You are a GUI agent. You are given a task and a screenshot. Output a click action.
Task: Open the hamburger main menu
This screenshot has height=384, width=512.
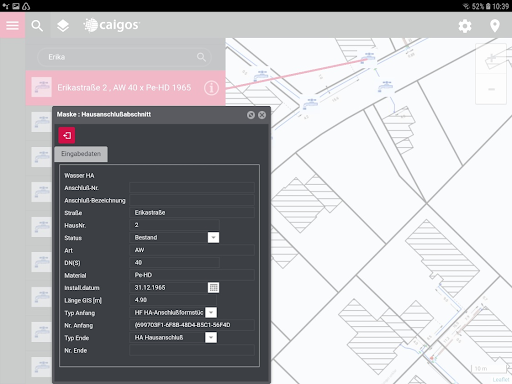12,25
